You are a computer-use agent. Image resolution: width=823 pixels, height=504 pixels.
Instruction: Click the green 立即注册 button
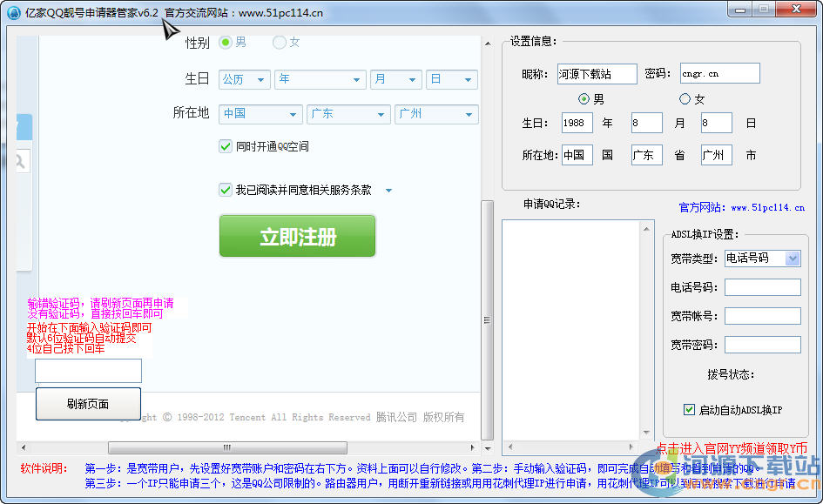pyautogui.click(x=297, y=236)
